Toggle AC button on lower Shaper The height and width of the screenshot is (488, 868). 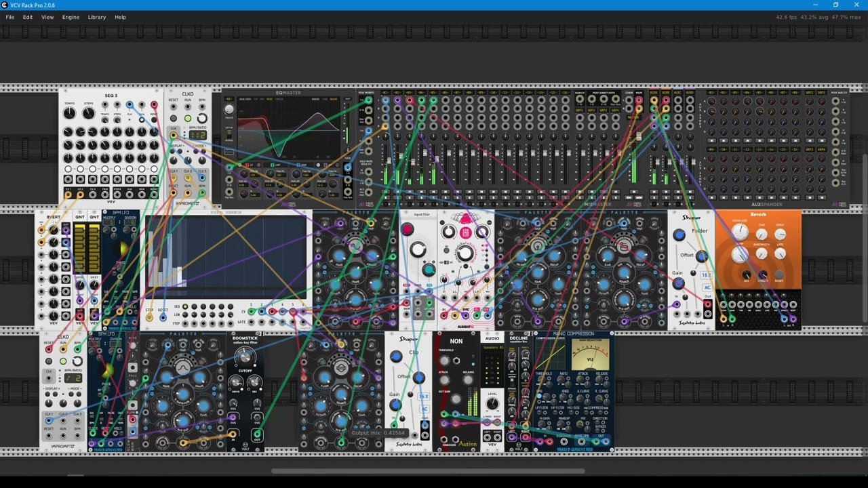pos(425,409)
